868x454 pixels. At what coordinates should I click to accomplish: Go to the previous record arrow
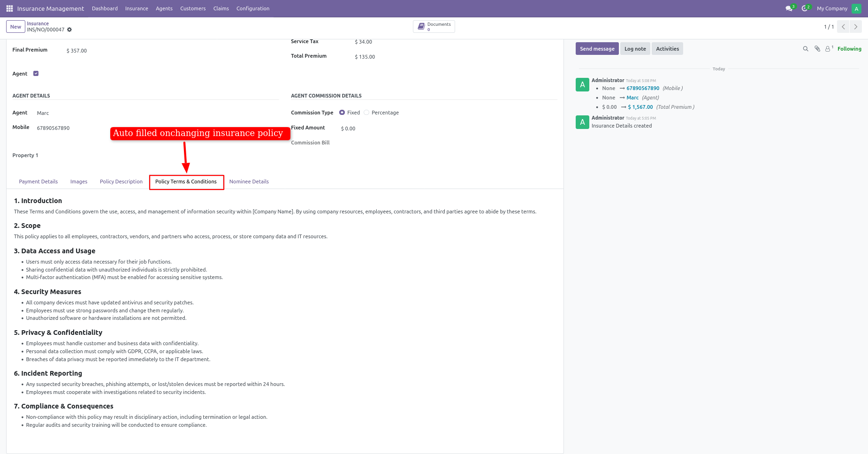click(843, 27)
